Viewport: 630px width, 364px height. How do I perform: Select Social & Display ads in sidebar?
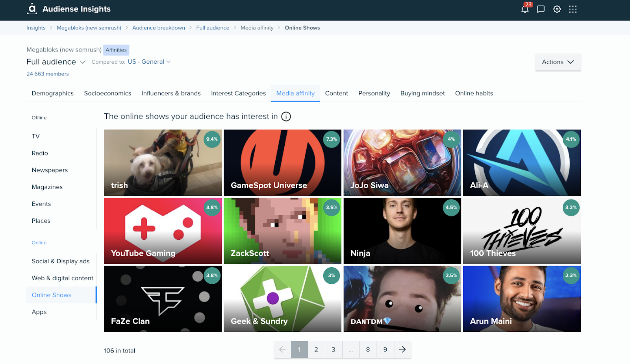[61, 261]
